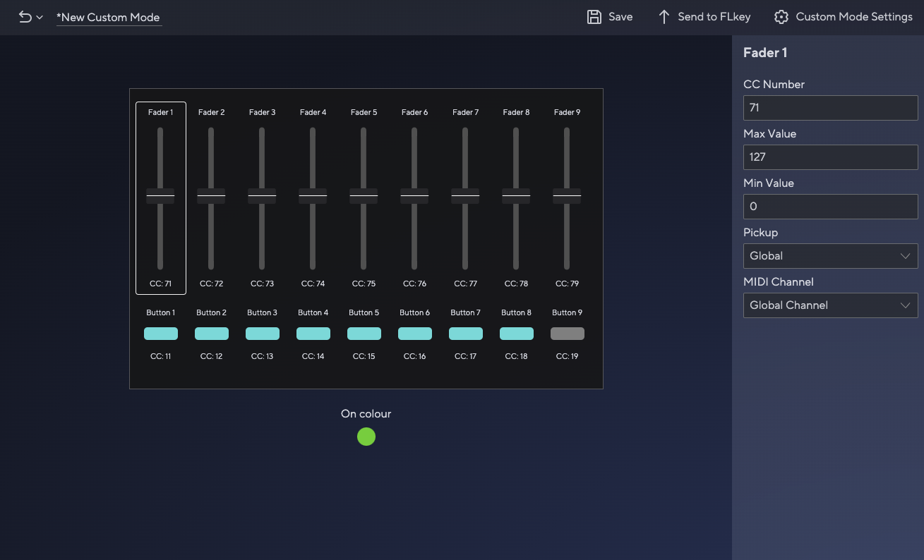Screen dimensions: 924x560
Task: Open the MIDI Channel dropdown
Action: point(830,305)
